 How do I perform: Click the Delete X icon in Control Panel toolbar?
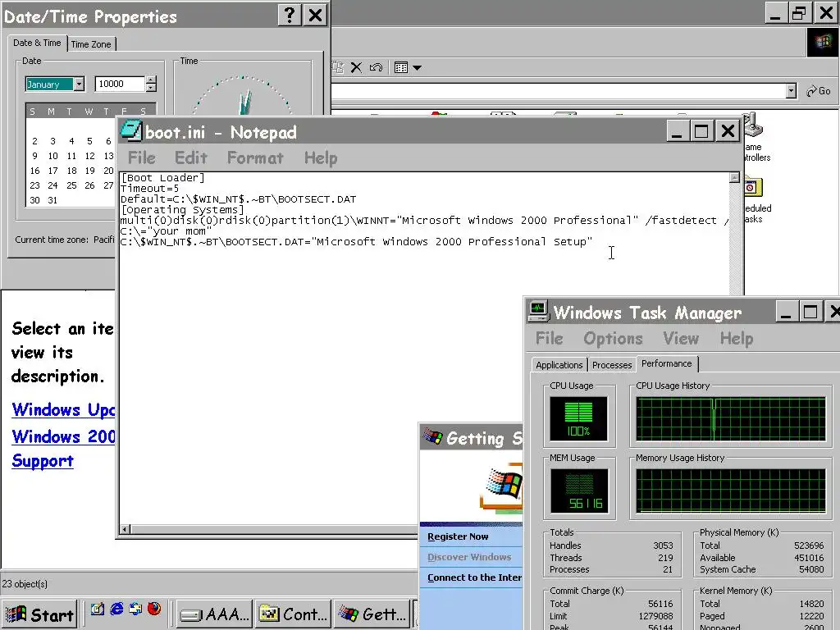point(356,67)
